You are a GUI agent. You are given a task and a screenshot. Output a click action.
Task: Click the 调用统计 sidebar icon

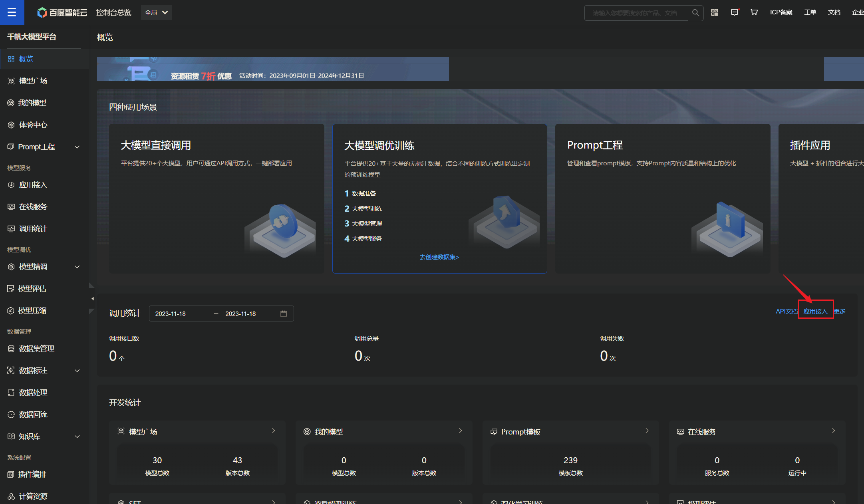click(11, 229)
